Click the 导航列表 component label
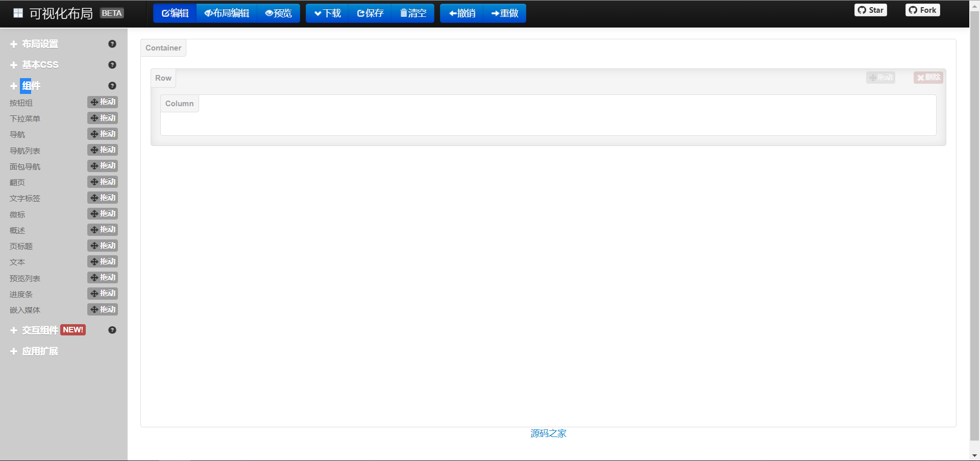This screenshot has height=461, width=980. [x=25, y=151]
